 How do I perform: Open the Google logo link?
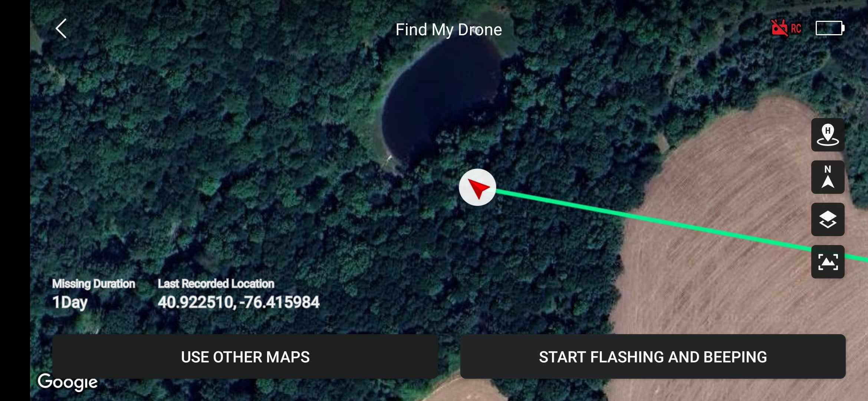click(x=68, y=382)
